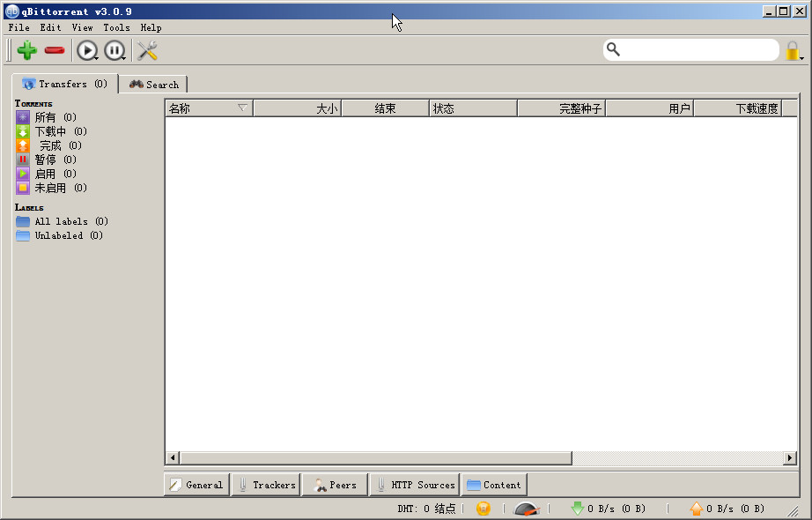The width and height of the screenshot is (812, 520).
Task: Click the DHT nodes status text
Action: coord(426,509)
